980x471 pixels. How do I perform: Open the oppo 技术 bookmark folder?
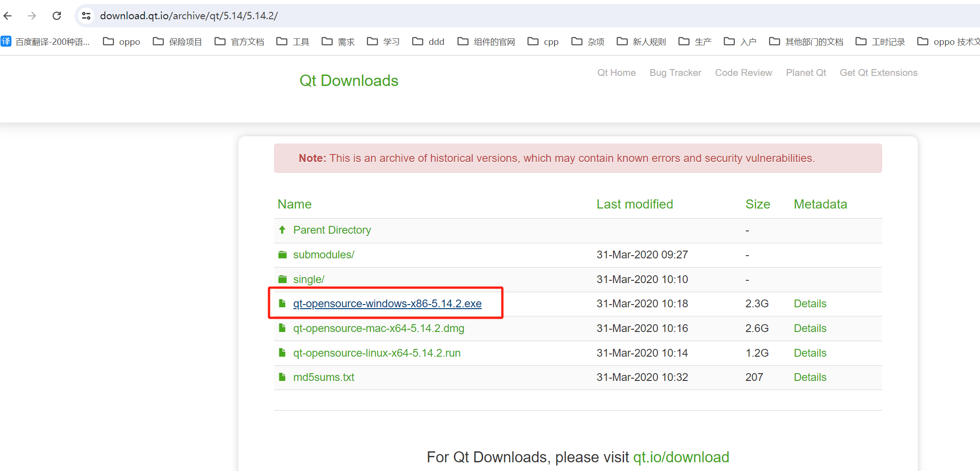pos(949,42)
